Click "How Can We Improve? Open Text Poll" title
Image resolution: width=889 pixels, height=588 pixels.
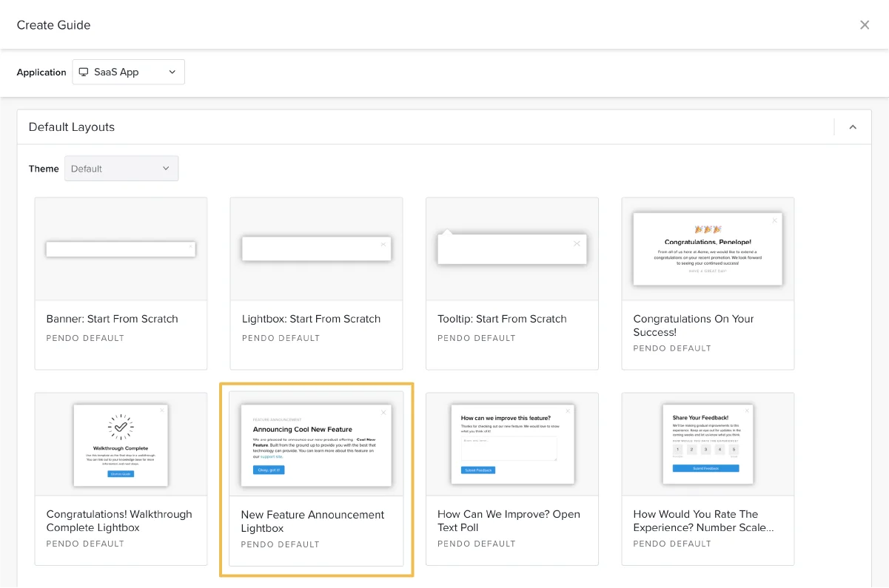pyautogui.click(x=509, y=521)
